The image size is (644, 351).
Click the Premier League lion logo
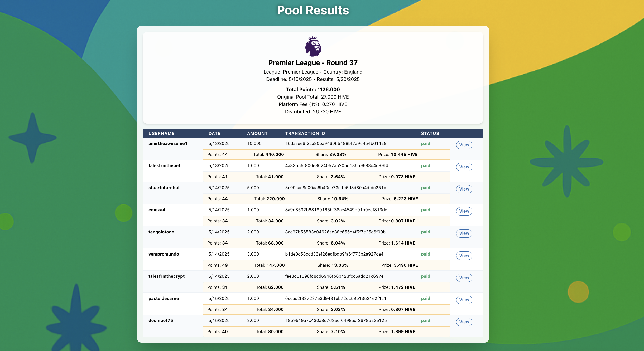click(x=313, y=46)
